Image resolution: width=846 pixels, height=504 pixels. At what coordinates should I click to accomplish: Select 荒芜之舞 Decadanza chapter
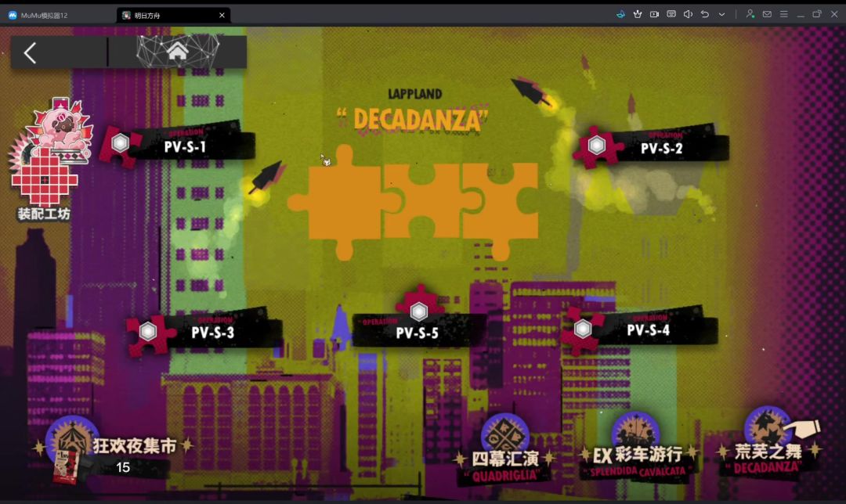(x=769, y=442)
